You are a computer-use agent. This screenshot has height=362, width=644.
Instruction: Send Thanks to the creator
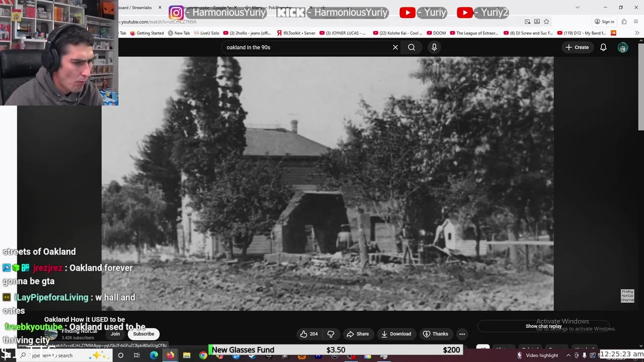point(436,334)
